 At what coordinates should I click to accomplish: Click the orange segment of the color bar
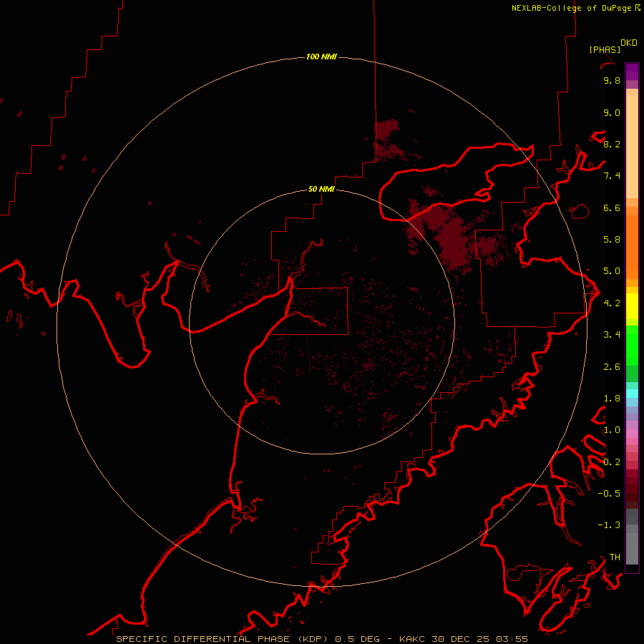(x=632, y=248)
